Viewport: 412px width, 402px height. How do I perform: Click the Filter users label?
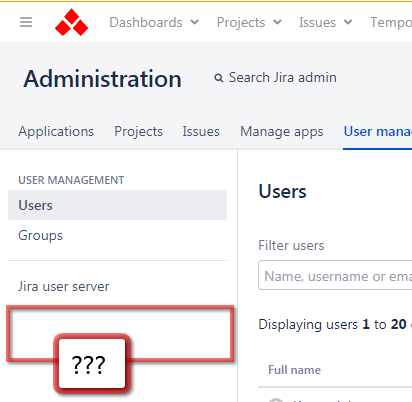tap(291, 246)
